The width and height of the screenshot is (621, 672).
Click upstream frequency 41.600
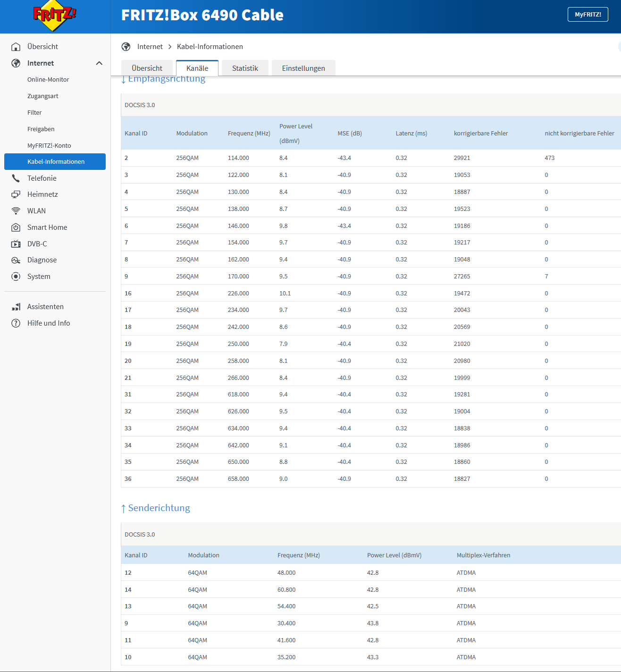286,640
